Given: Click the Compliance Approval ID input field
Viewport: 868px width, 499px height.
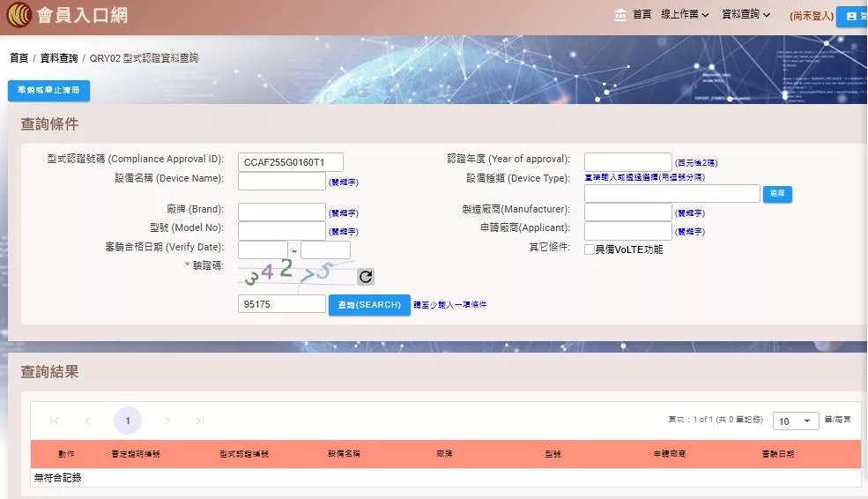Looking at the screenshot, I should click(x=290, y=162).
